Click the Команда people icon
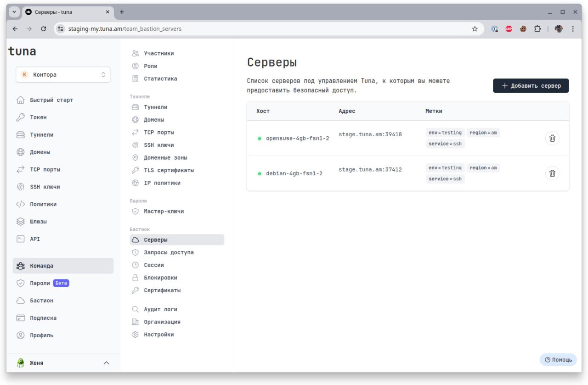 point(20,266)
